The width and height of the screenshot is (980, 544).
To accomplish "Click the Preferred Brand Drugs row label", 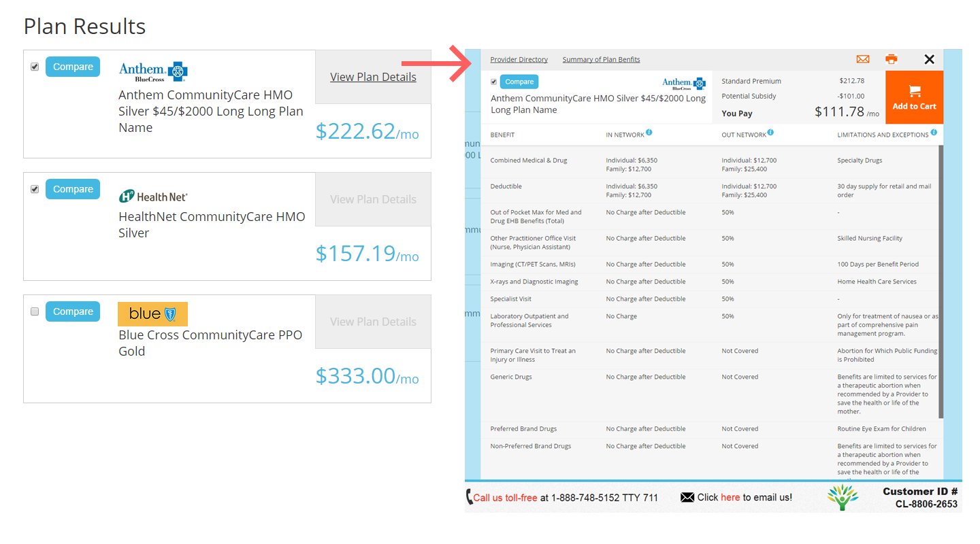I will 523,429.
